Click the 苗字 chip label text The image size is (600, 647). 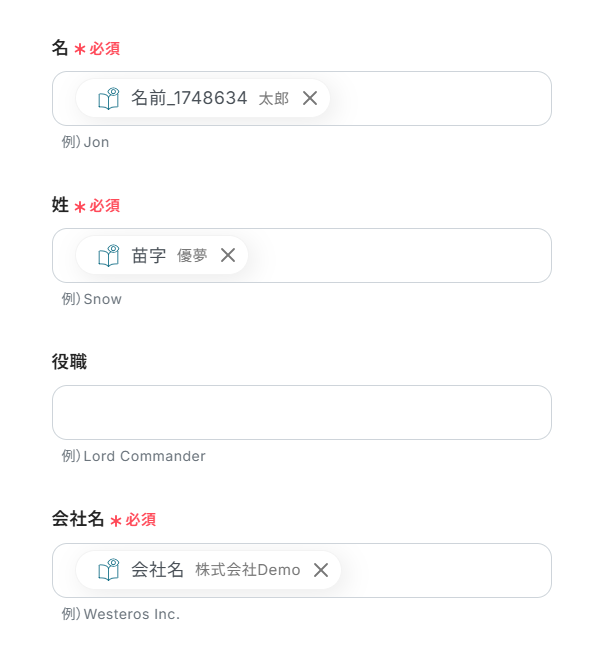pyautogui.click(x=149, y=255)
